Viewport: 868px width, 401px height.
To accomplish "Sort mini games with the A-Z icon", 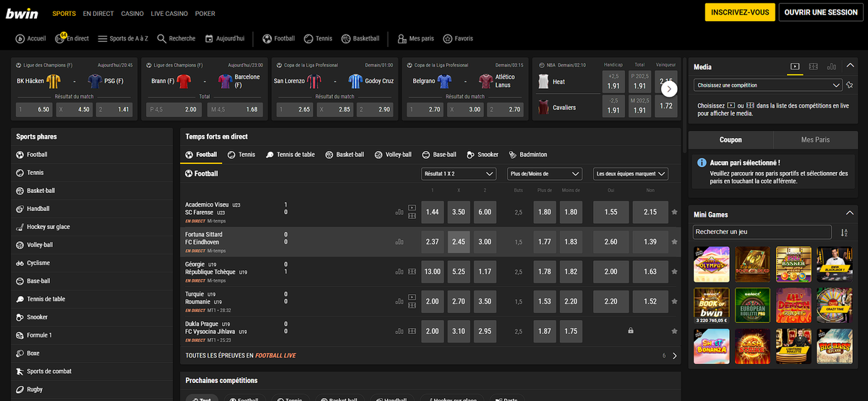I will pos(844,232).
